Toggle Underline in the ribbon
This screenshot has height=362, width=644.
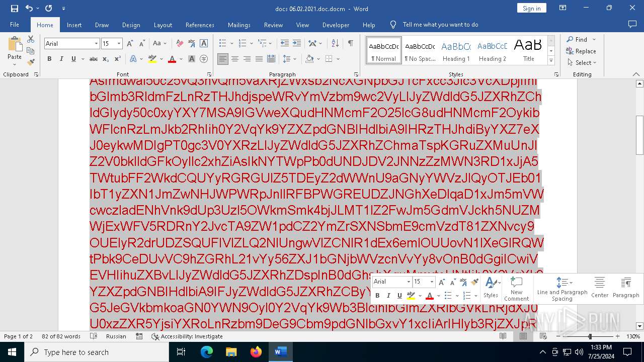click(x=73, y=59)
